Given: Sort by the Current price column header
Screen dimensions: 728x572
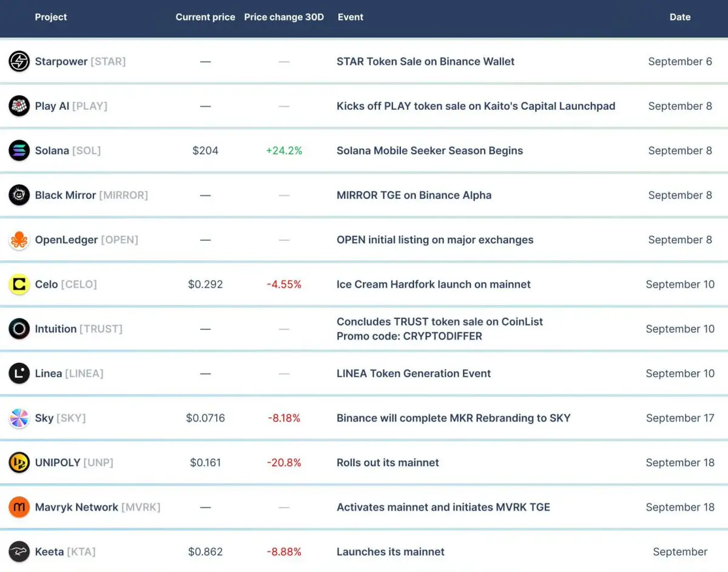Looking at the screenshot, I should (205, 17).
